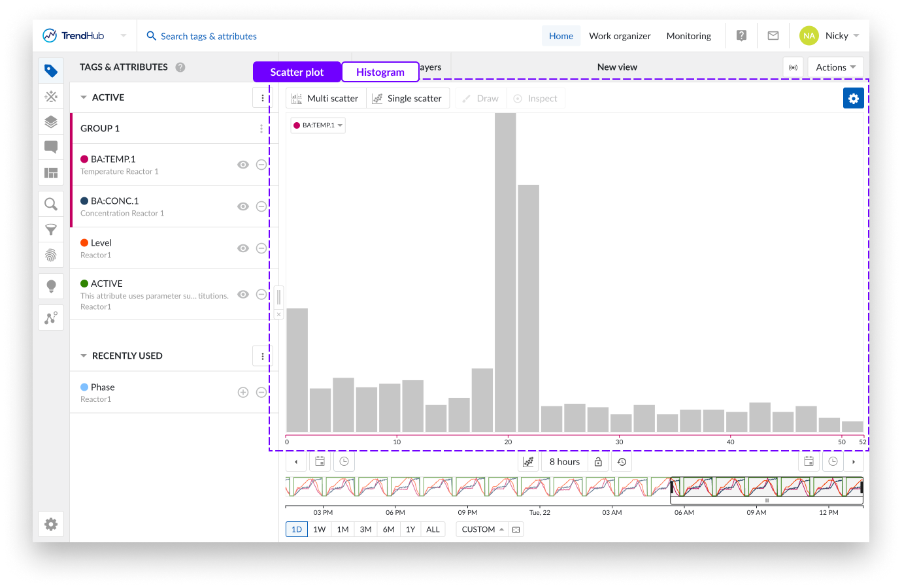Viewport: 902px width, 588px height.
Task: Open the layers stack sidebar icon
Action: [51, 122]
